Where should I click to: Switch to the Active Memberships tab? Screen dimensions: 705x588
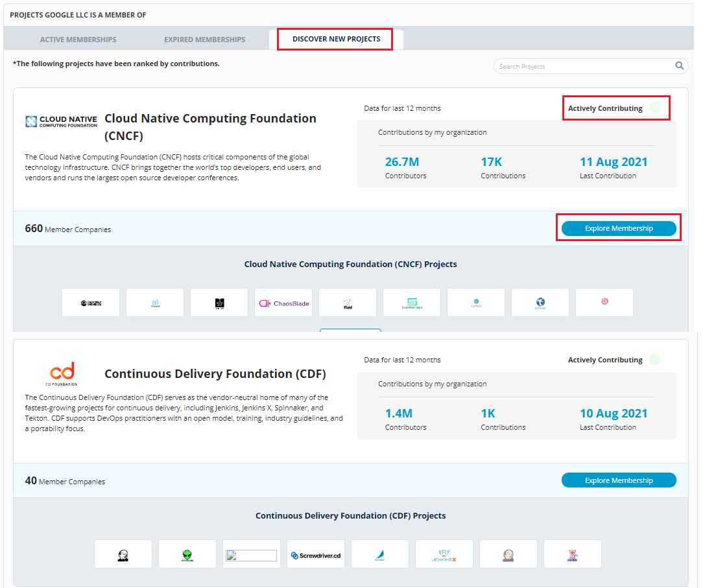point(78,40)
